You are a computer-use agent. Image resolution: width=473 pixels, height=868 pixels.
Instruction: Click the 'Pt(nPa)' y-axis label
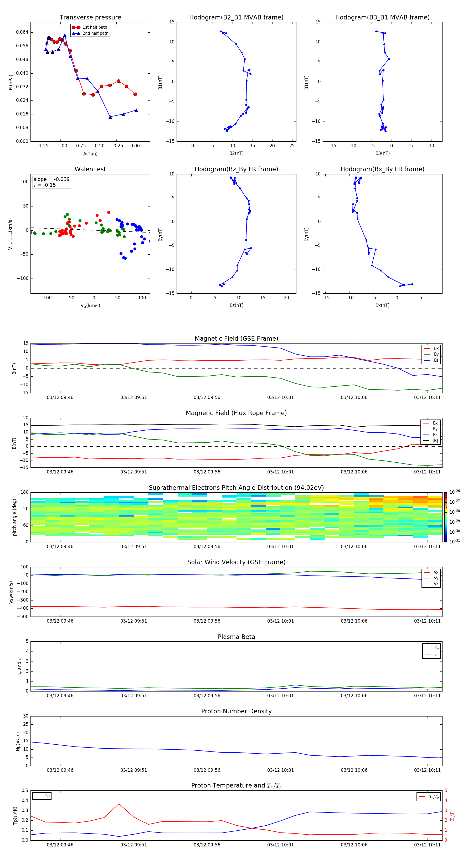(11, 82)
